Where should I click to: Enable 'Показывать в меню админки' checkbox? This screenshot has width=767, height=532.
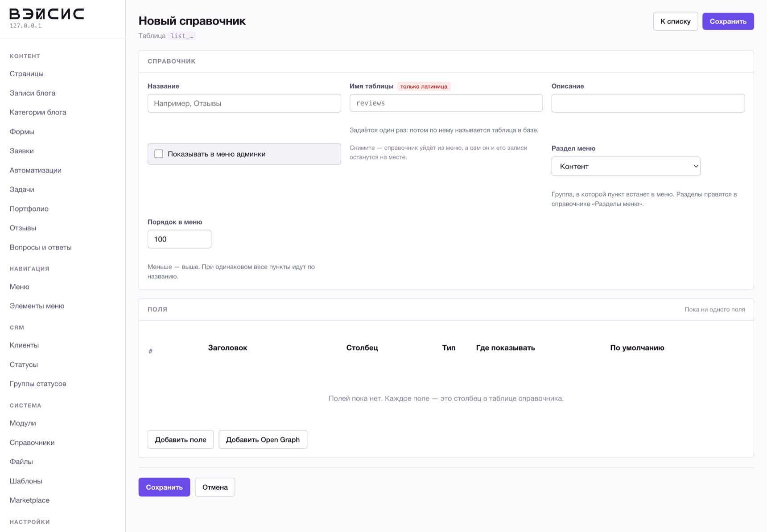159,154
